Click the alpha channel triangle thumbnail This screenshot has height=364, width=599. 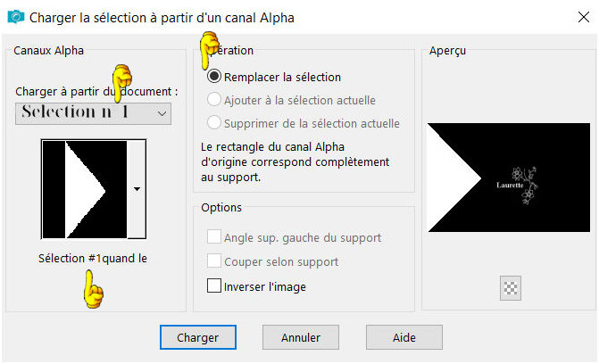pos(85,189)
